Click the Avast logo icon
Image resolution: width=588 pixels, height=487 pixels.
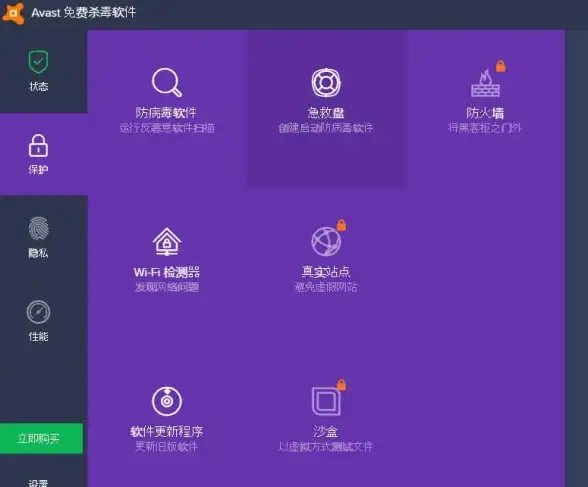14,13
